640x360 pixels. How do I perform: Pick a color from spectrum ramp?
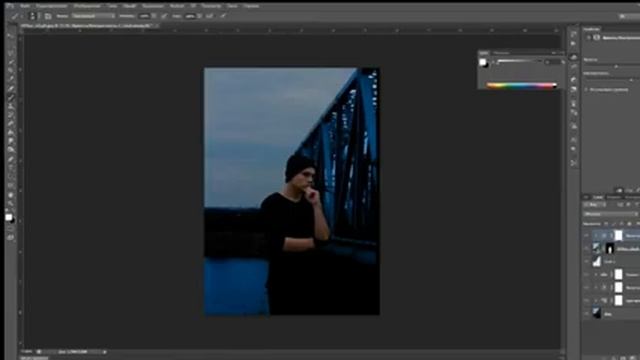coord(521,86)
